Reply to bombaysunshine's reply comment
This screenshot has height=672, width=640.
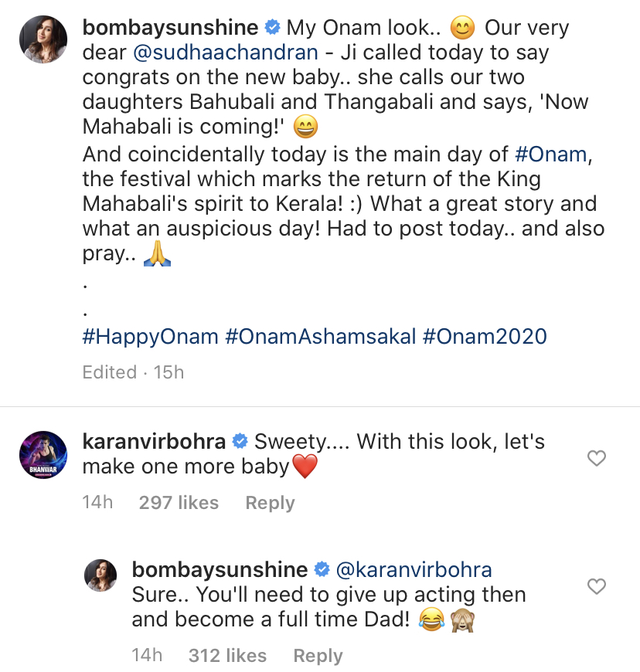[x=318, y=656]
